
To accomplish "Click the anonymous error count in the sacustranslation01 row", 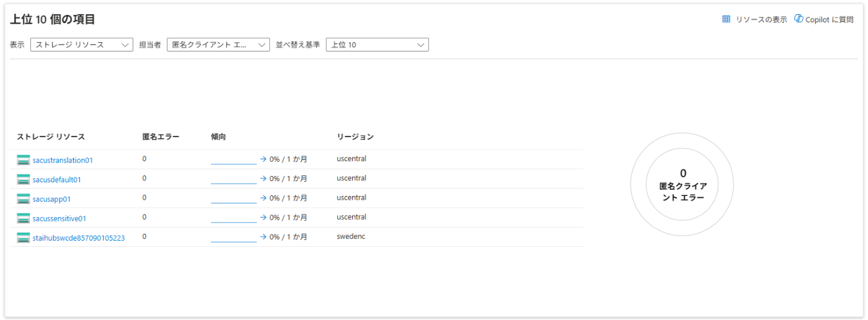I will (x=144, y=159).
